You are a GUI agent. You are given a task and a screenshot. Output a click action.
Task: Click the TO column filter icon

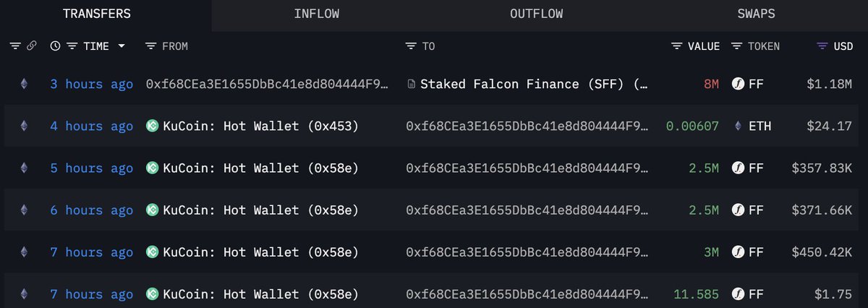tap(410, 46)
